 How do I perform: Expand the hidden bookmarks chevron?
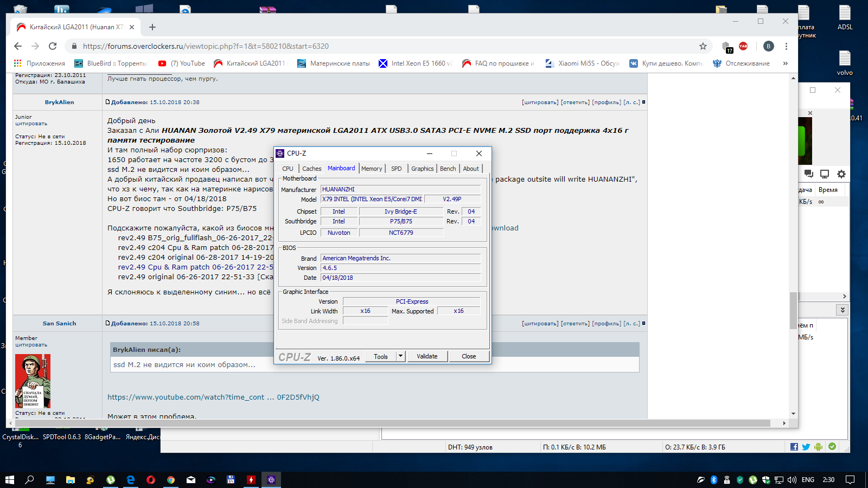[785, 63]
